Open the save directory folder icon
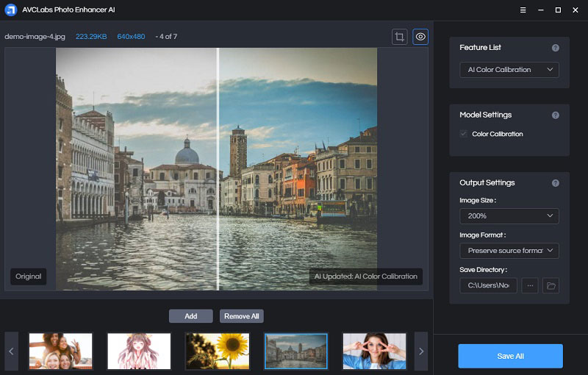Image resolution: width=588 pixels, height=375 pixels. (x=551, y=286)
